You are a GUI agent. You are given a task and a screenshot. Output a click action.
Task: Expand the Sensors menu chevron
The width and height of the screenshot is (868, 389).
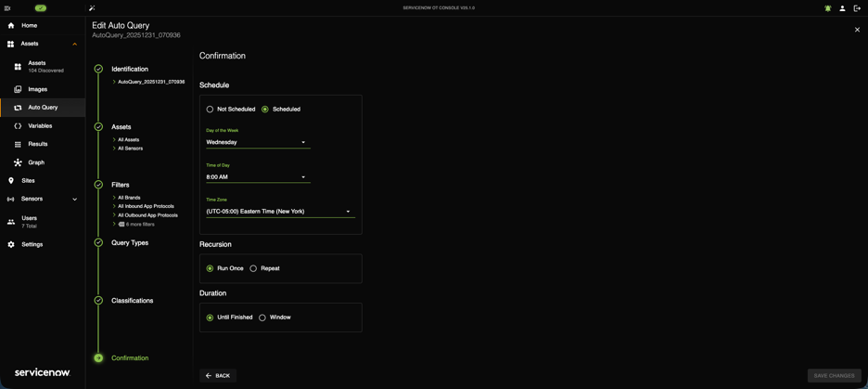click(75, 199)
